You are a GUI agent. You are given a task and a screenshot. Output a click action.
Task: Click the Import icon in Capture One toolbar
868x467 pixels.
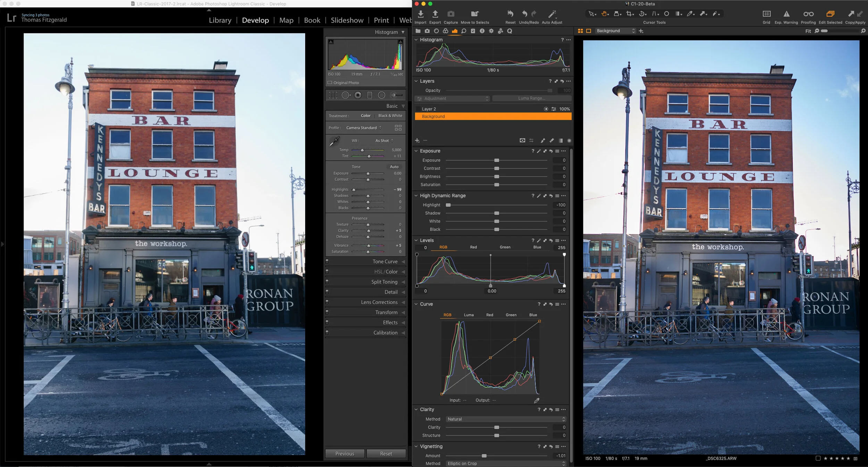pos(420,14)
